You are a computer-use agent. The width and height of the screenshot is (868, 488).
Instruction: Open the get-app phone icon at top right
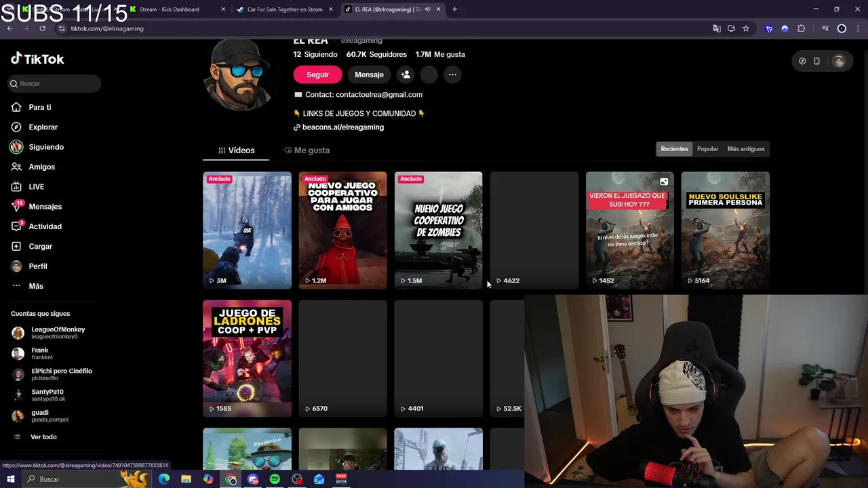point(817,61)
